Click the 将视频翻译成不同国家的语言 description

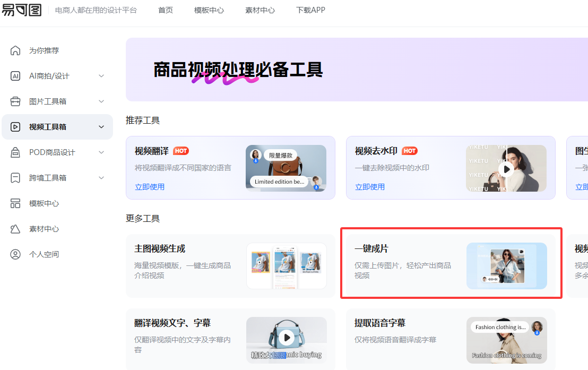coord(183,168)
